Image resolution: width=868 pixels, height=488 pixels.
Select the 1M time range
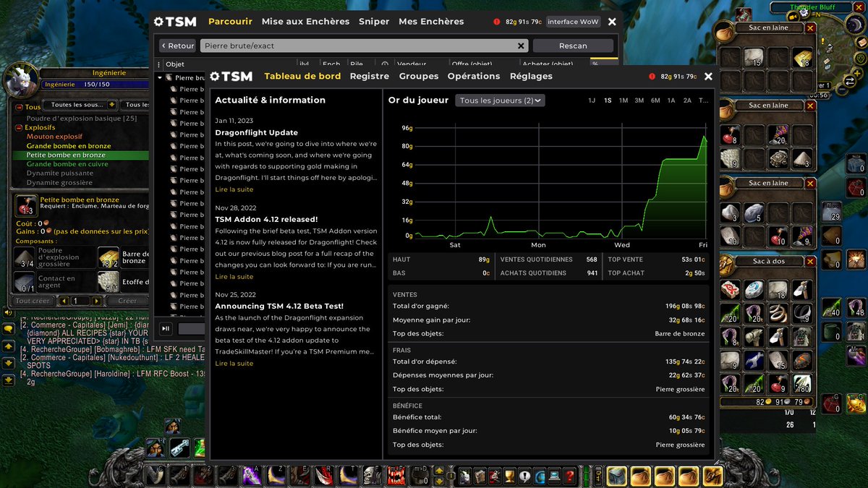[x=624, y=100]
